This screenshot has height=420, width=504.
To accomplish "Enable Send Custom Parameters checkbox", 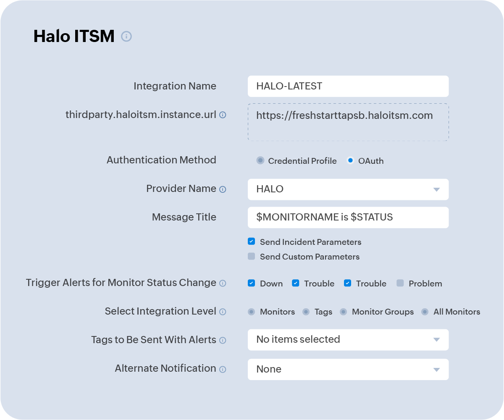I will [251, 256].
